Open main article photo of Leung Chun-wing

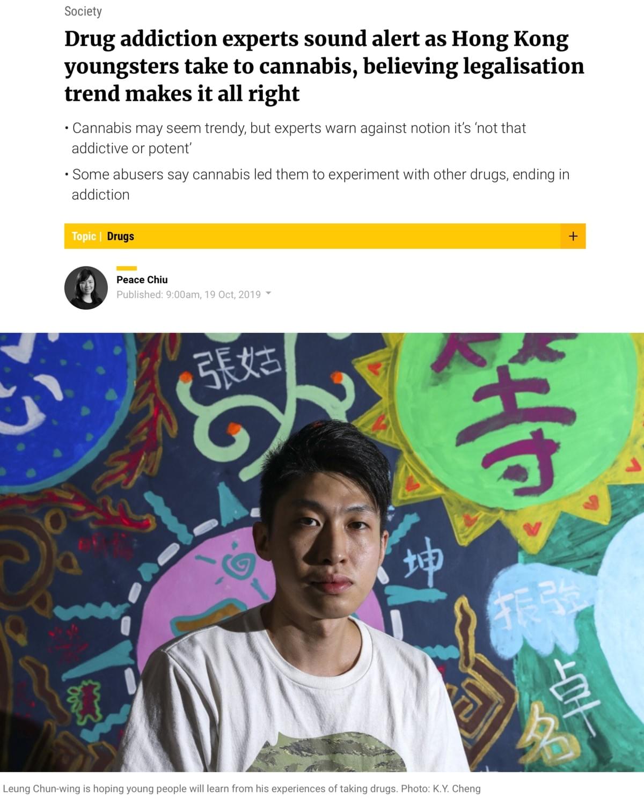[322, 552]
